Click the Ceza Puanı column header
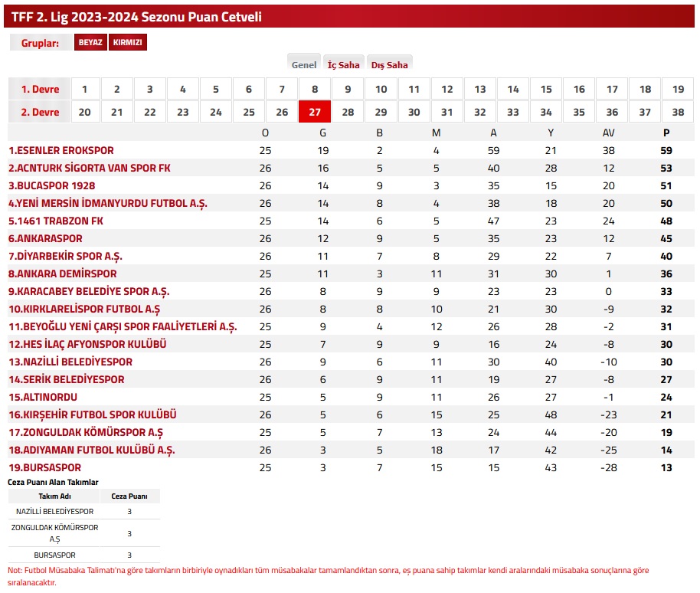 click(129, 496)
